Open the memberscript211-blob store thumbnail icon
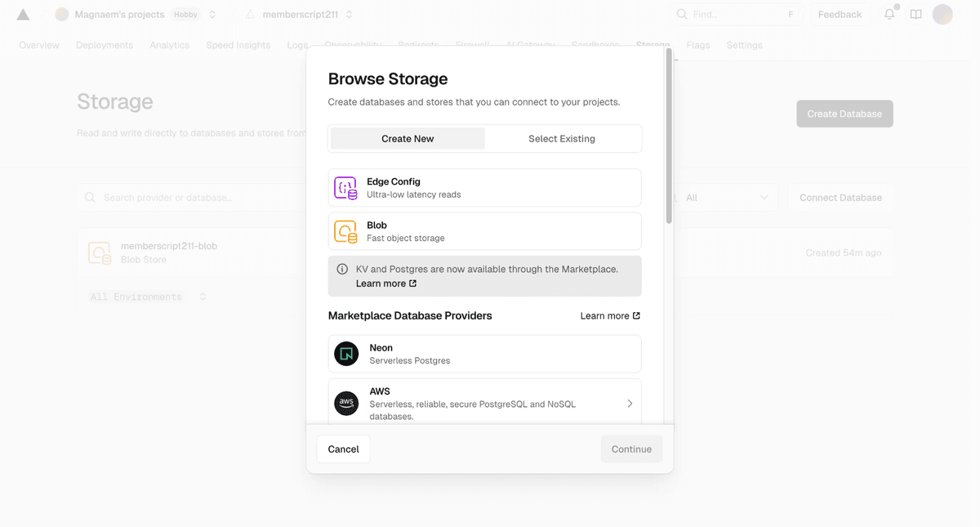The image size is (980, 527). pyautogui.click(x=99, y=252)
